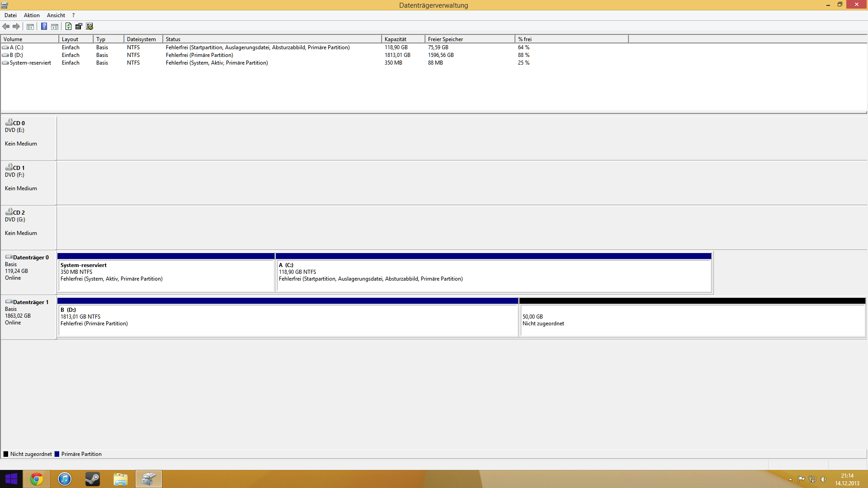Select the B (D:) volume row
Viewport: 868px width, 488px height.
[x=16, y=55]
